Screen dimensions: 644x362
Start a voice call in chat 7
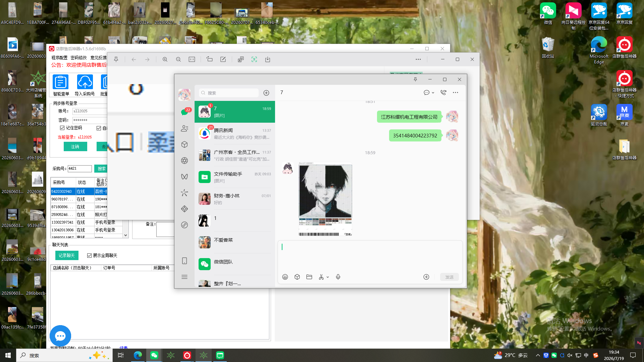tap(443, 93)
